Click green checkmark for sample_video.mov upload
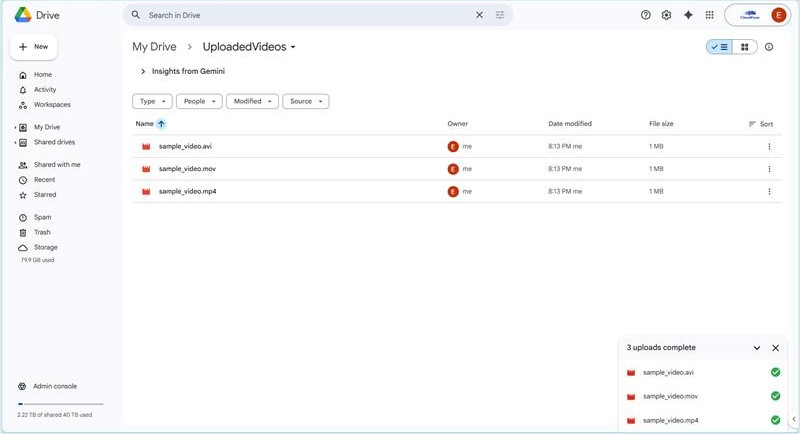The width and height of the screenshot is (800, 434). click(776, 396)
